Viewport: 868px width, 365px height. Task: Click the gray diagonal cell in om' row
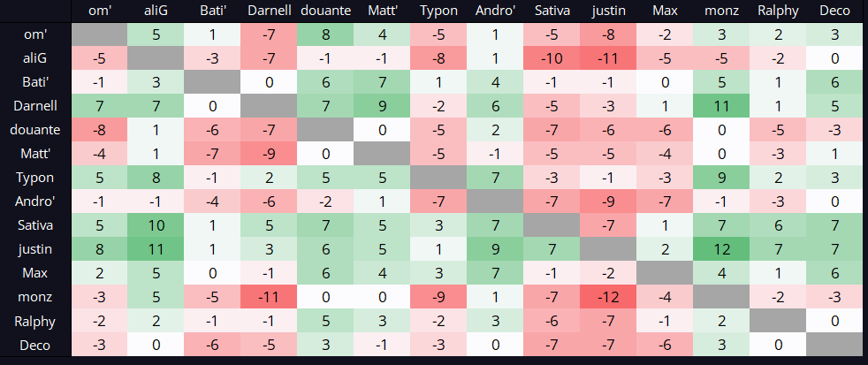(x=99, y=34)
